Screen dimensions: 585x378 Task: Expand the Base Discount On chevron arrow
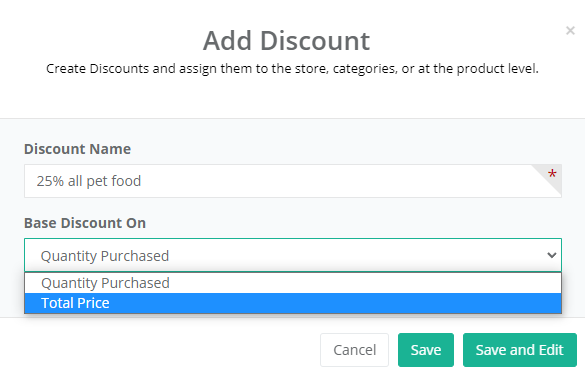[x=552, y=255]
